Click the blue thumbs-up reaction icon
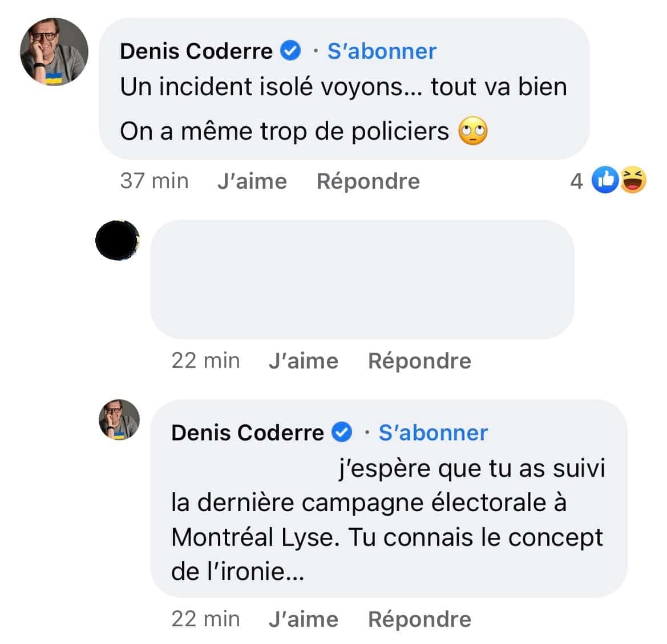 605,181
